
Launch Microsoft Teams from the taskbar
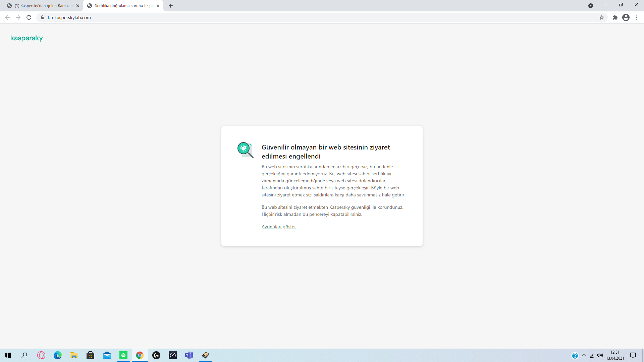pyautogui.click(x=189, y=355)
